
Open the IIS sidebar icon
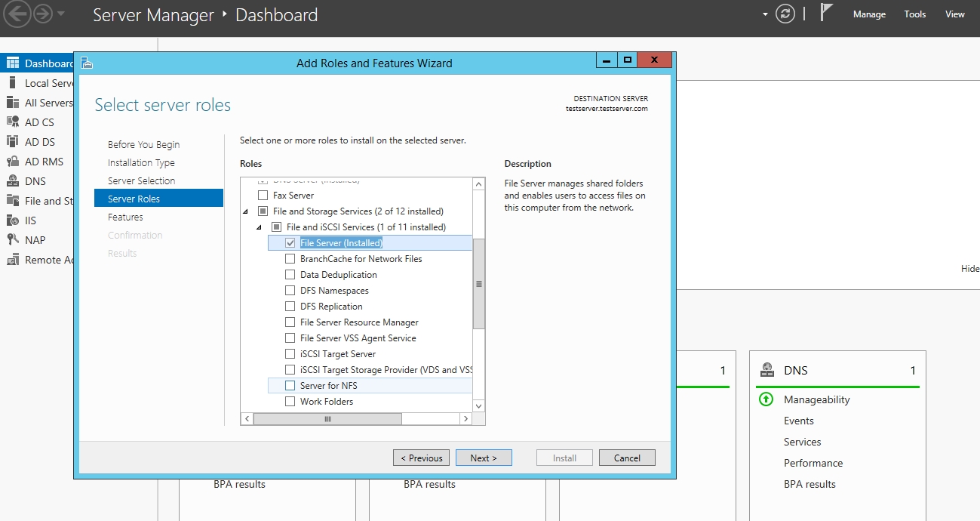pos(13,220)
